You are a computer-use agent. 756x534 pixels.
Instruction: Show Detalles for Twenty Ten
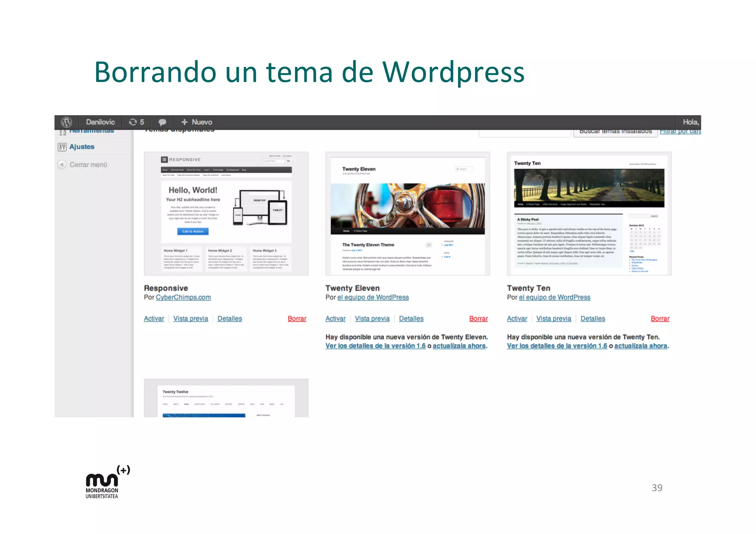pos(593,318)
